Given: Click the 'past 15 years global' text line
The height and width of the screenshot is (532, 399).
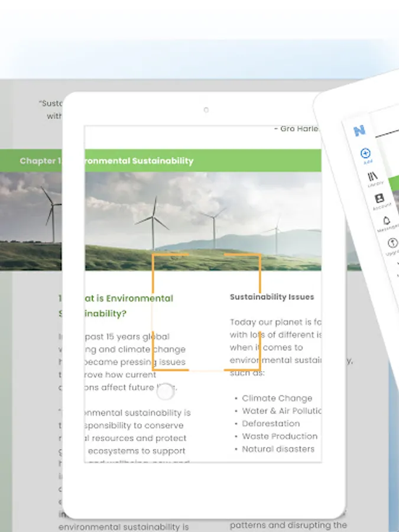Looking at the screenshot, I should pyautogui.click(x=127, y=336).
